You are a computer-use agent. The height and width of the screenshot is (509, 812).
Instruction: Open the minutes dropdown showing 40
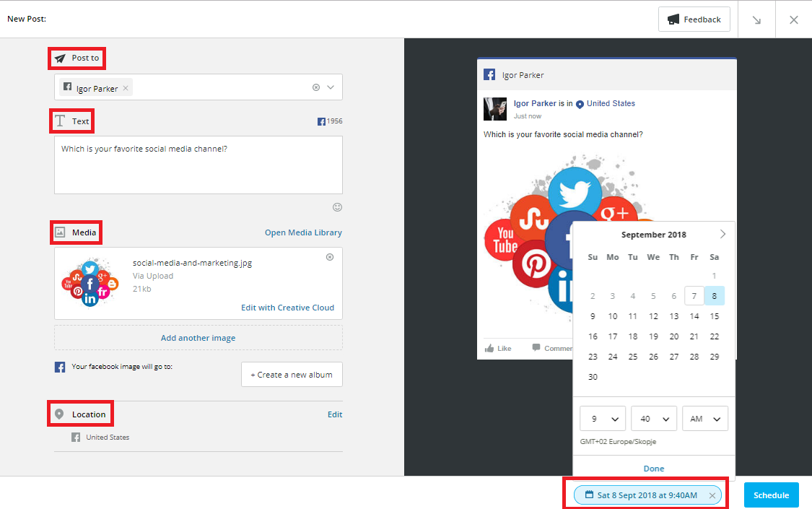654,418
